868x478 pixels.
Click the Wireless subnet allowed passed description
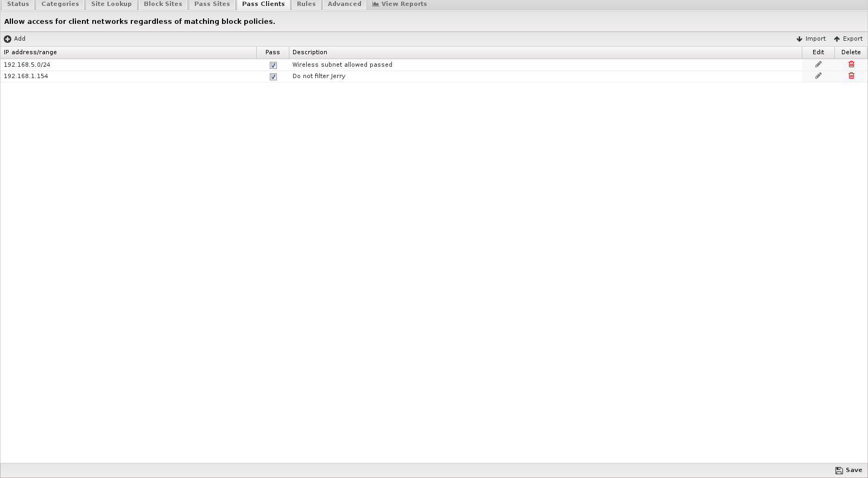tap(343, 65)
